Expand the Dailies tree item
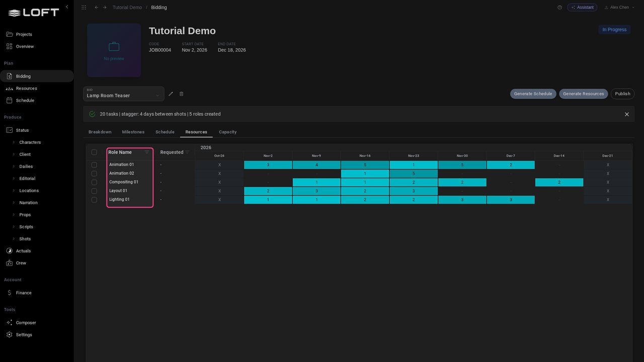This screenshot has width=644, height=362. click(x=14, y=166)
